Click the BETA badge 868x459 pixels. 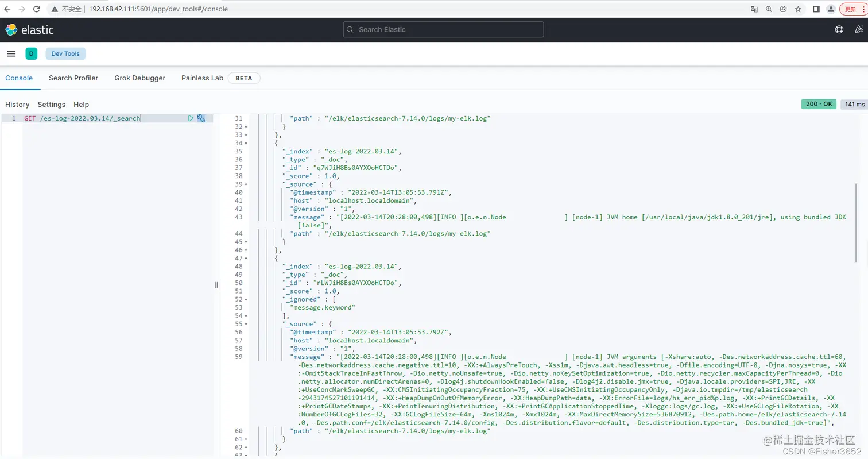[x=244, y=78]
